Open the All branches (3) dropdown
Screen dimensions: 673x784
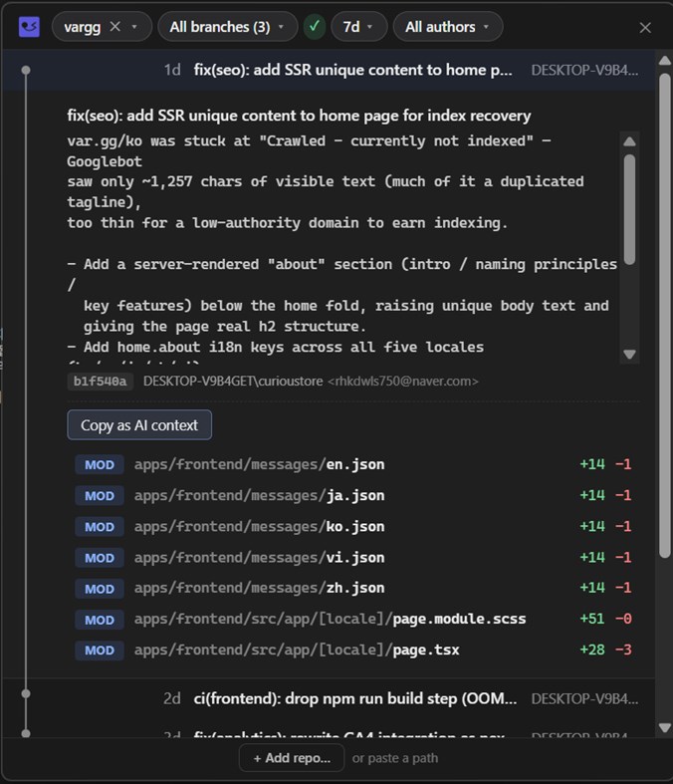coord(227,27)
